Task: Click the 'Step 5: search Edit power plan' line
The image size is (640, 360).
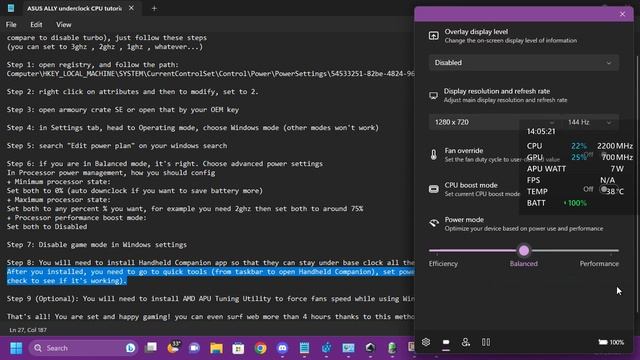Action: [x=117, y=146]
